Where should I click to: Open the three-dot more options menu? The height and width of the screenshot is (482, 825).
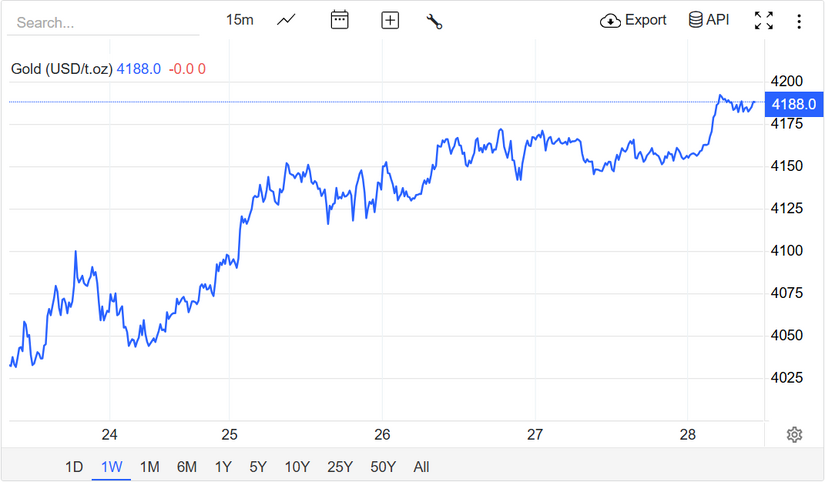coord(799,20)
